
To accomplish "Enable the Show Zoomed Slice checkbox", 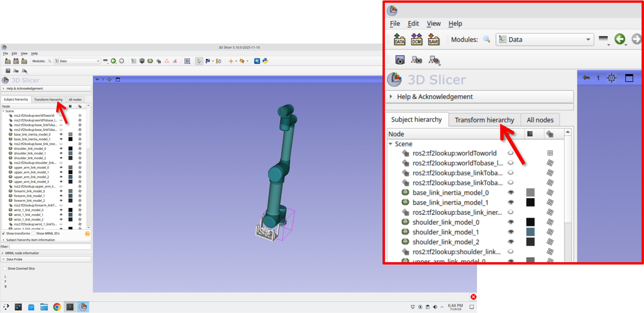I will click(5, 268).
